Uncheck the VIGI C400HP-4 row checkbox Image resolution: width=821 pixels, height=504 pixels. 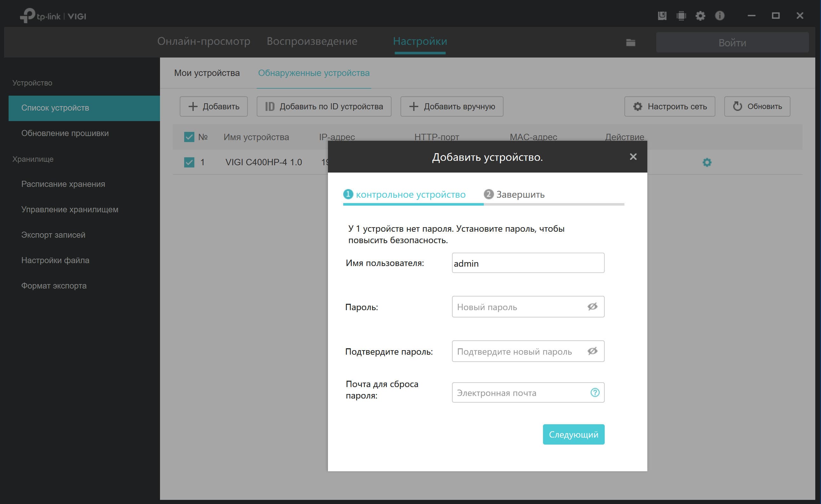coord(189,162)
